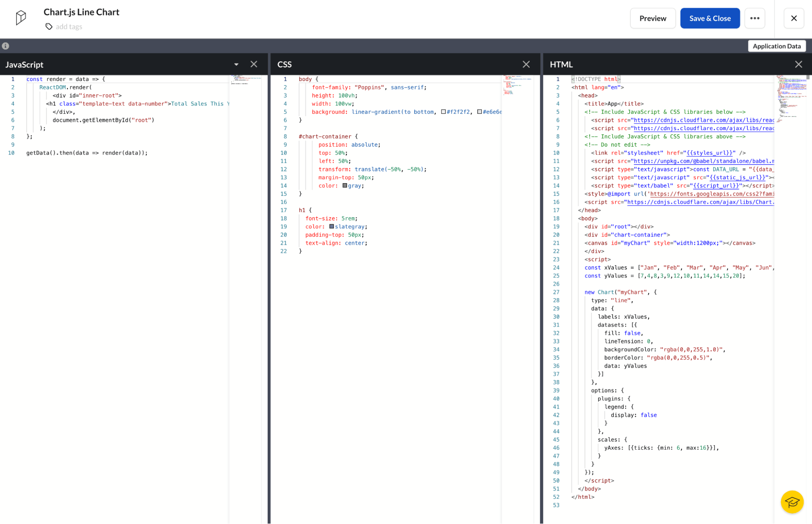Image resolution: width=812 pixels, height=524 pixels.
Task: Close the editor with the top-right X
Action: (794, 18)
